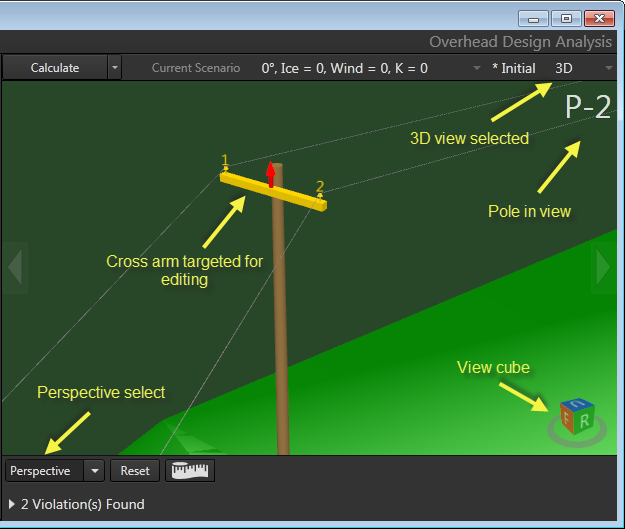
Task: Open the Current Scenario dropdown
Action: tap(477, 68)
